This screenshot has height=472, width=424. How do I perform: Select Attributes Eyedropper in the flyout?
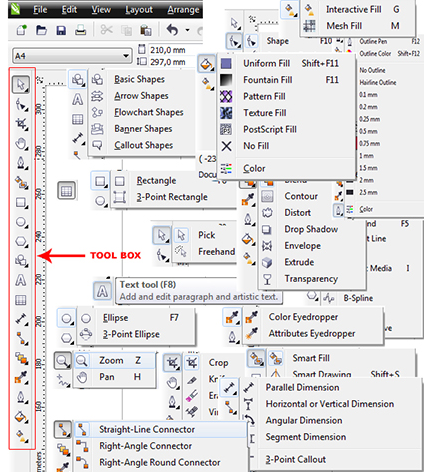(x=312, y=334)
